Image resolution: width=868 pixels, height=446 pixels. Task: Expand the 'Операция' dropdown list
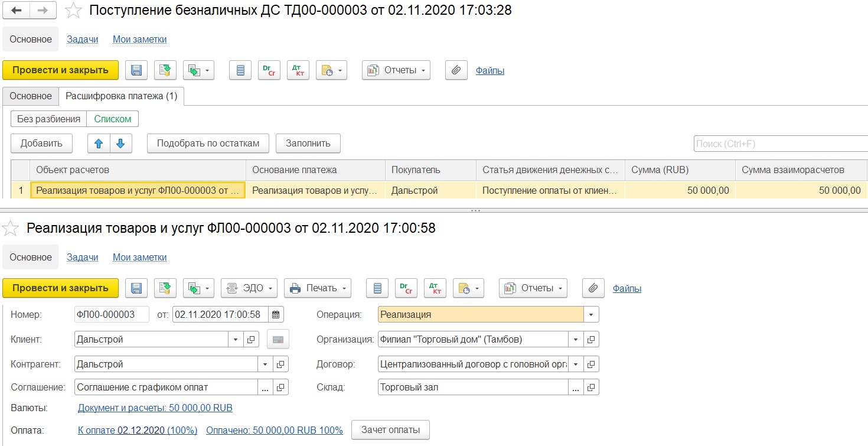tap(591, 314)
